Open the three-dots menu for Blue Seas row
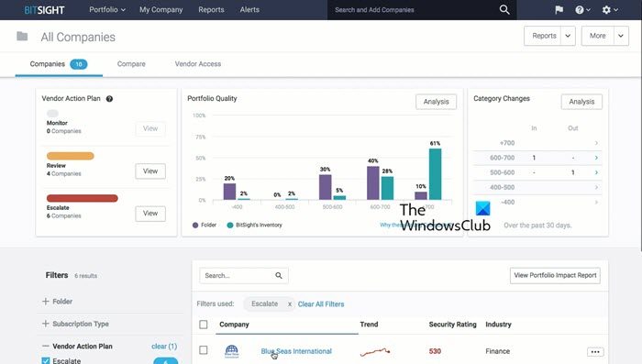The image size is (642, 364). (595, 352)
